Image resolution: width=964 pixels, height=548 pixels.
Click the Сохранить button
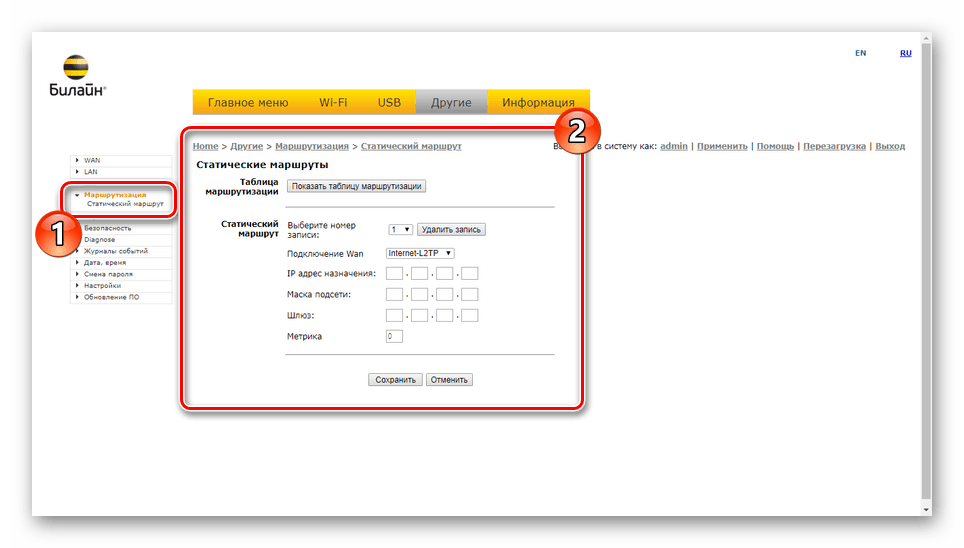tap(395, 380)
